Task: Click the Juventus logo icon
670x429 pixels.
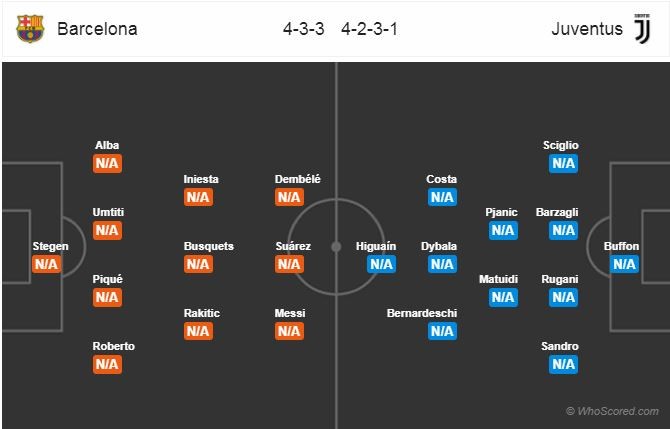Action: point(642,29)
